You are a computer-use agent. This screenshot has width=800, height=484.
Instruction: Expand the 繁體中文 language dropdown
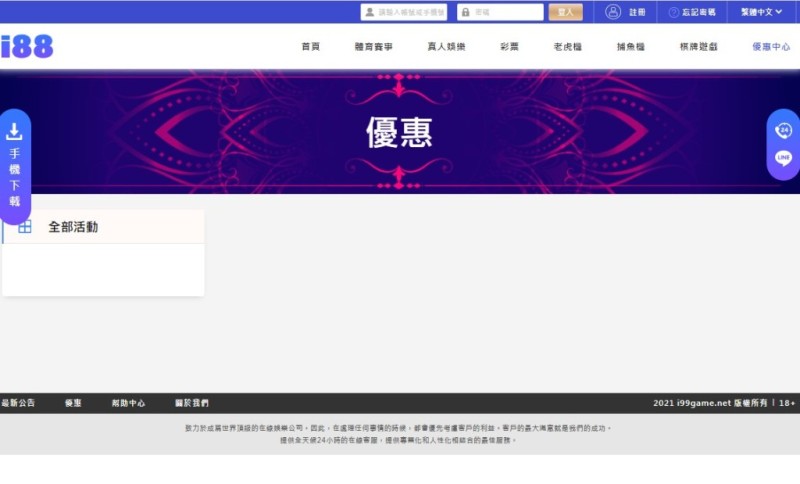(x=761, y=12)
